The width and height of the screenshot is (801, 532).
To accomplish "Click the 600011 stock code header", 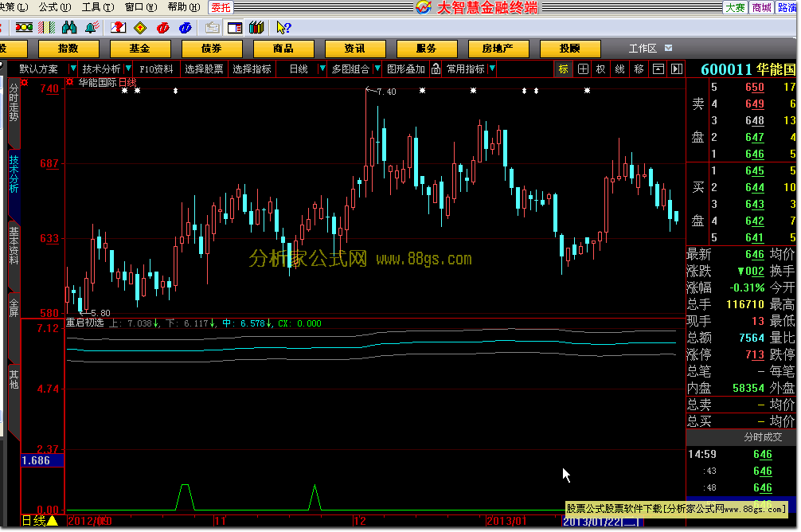I will pyautogui.click(x=726, y=69).
